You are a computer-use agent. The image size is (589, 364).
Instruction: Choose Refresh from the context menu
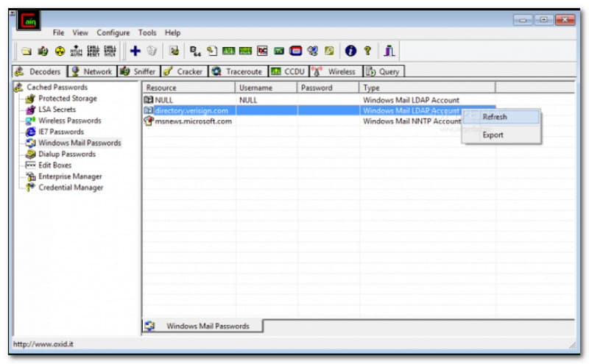(494, 117)
